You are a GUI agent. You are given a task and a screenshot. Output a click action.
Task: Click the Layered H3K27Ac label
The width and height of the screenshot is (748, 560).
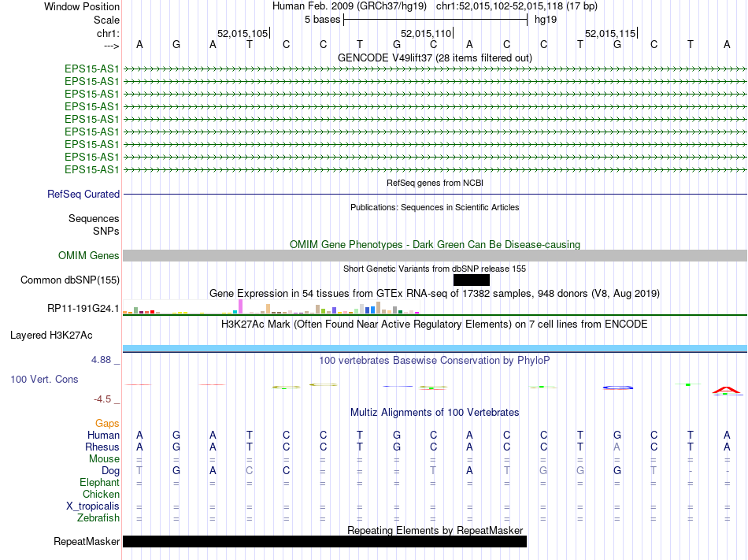point(51,336)
